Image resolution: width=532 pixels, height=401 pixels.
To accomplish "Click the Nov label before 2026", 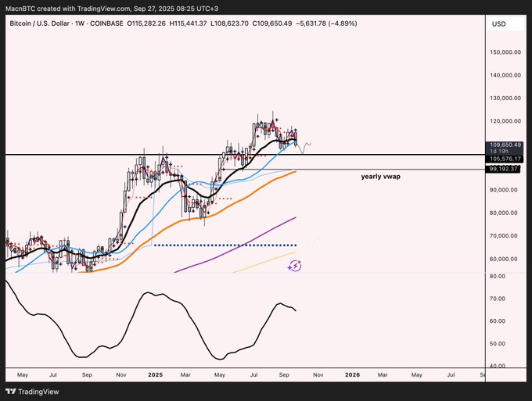I will coord(318,375).
